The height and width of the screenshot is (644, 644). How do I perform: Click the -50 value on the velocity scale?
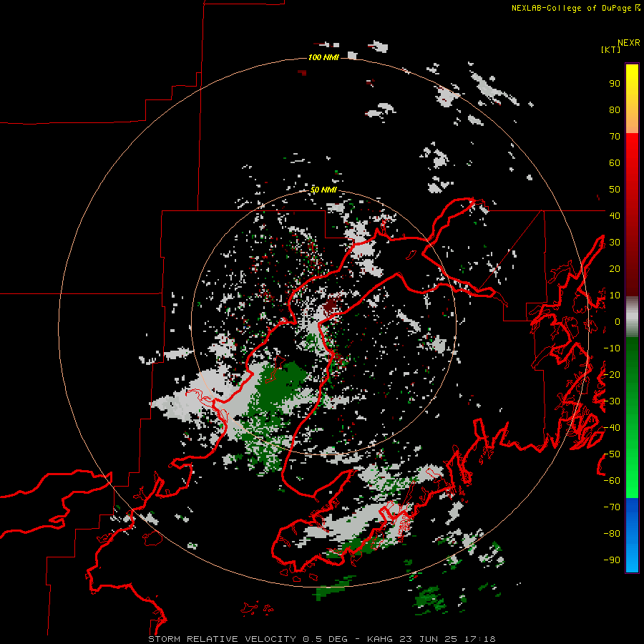[612, 454]
